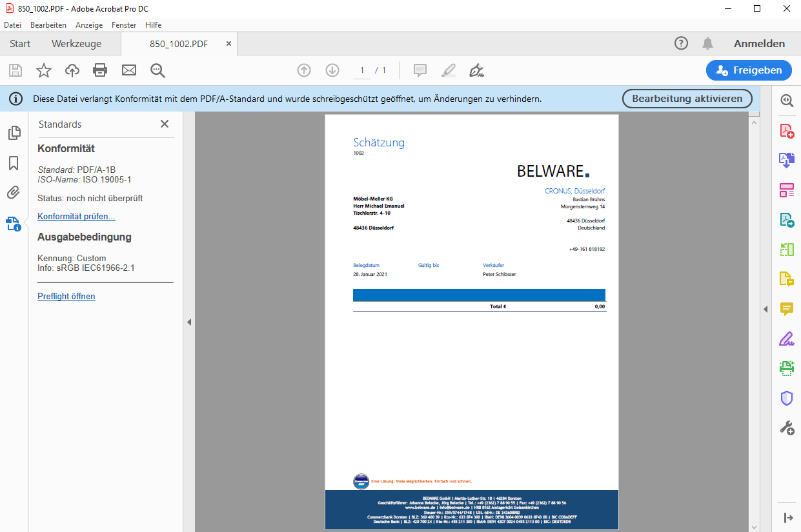This screenshot has height=532, width=801.
Task: Open Send for Comments tool in right pane
Action: coord(787,279)
